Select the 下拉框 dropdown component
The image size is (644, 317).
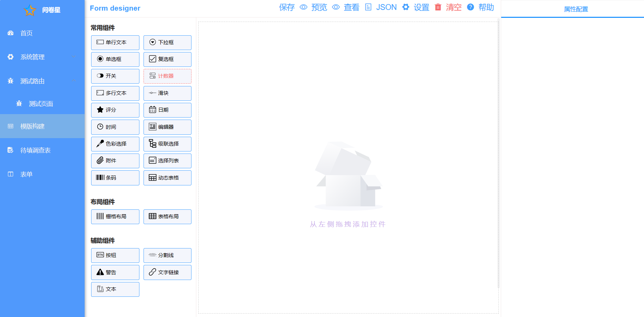click(x=167, y=42)
